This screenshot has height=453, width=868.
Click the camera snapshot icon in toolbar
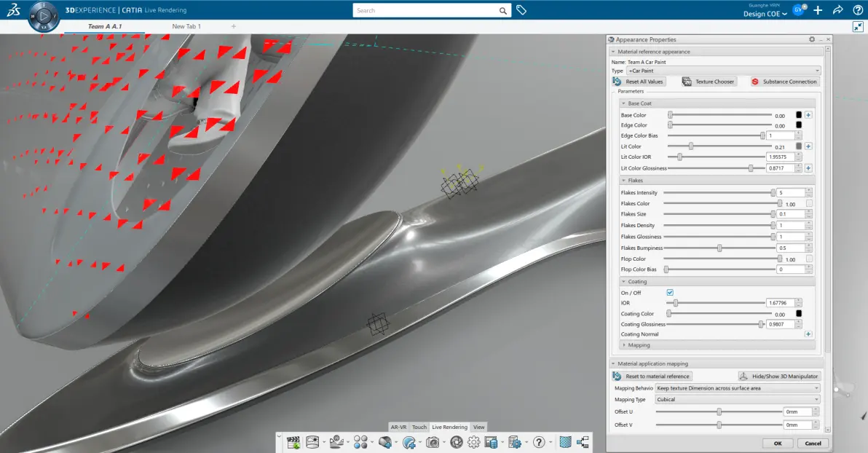coord(433,442)
